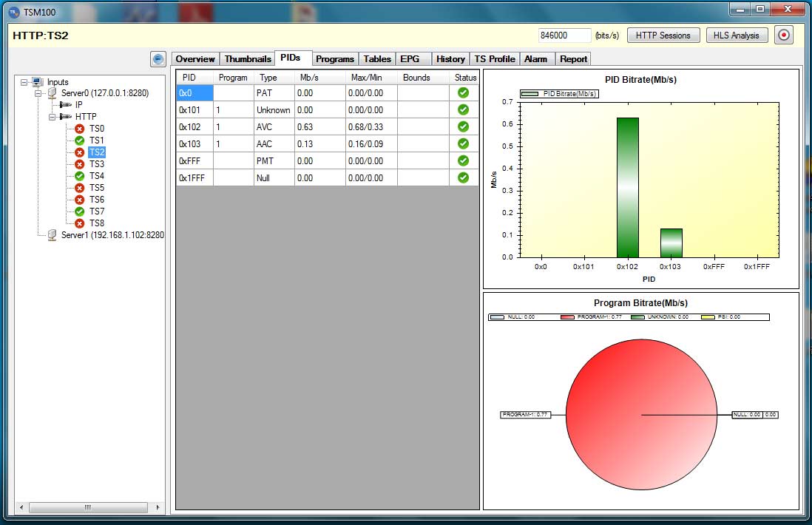
Task: Click the Server0 server icon in tree
Action: 53,93
